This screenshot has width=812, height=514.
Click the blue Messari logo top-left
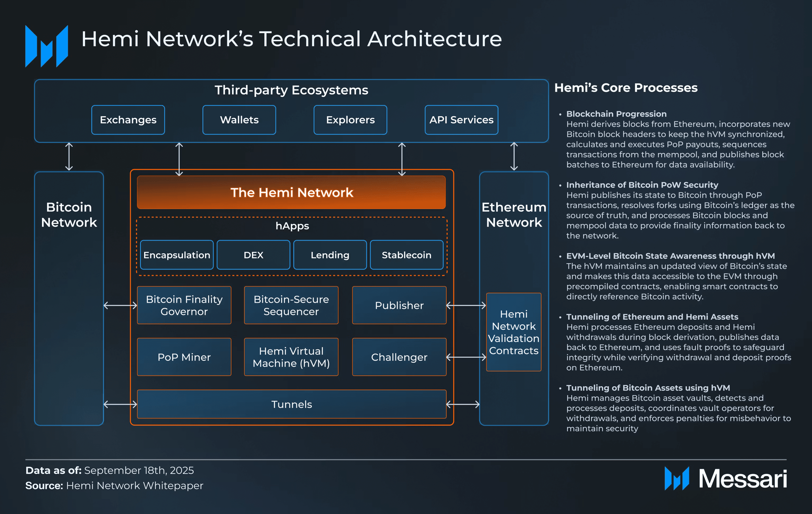[47, 46]
